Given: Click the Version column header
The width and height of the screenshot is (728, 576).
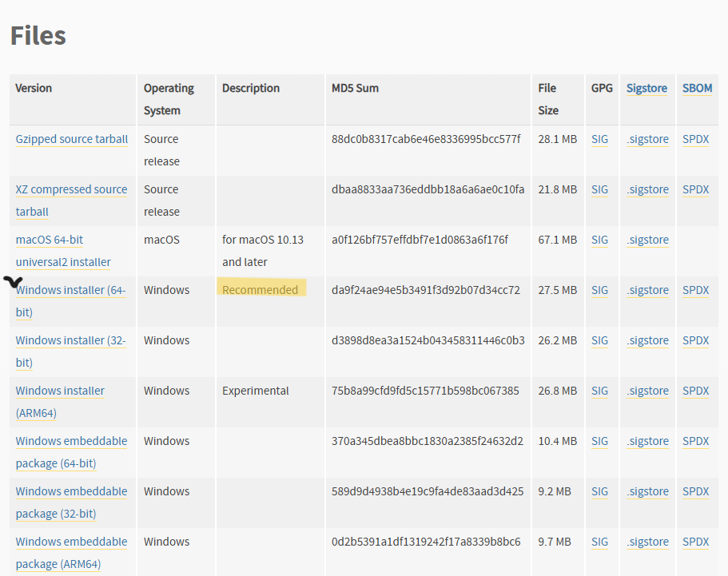Looking at the screenshot, I should click(x=34, y=88).
